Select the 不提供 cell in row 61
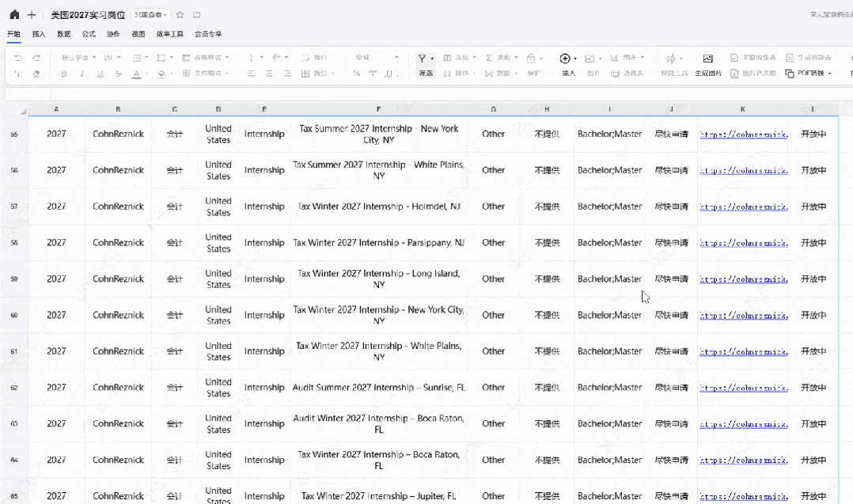Image resolution: width=853 pixels, height=504 pixels. (x=547, y=351)
